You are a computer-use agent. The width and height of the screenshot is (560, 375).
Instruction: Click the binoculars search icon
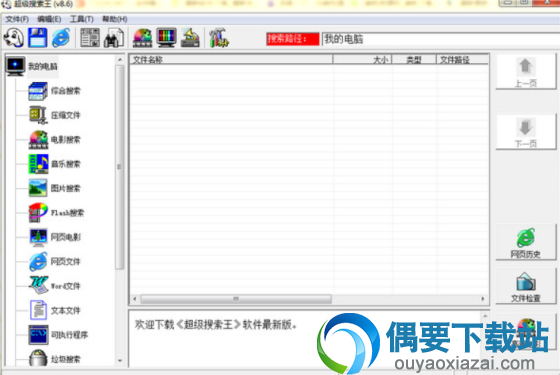coord(114,38)
